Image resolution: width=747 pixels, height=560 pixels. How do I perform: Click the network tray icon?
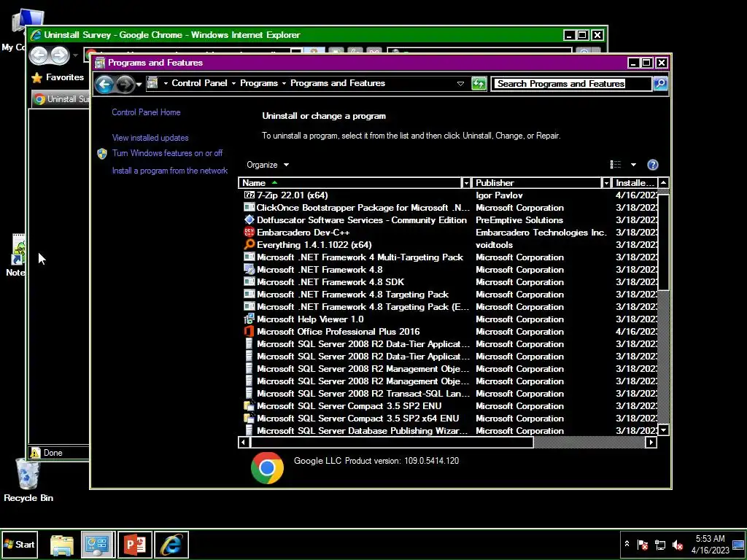click(x=660, y=545)
